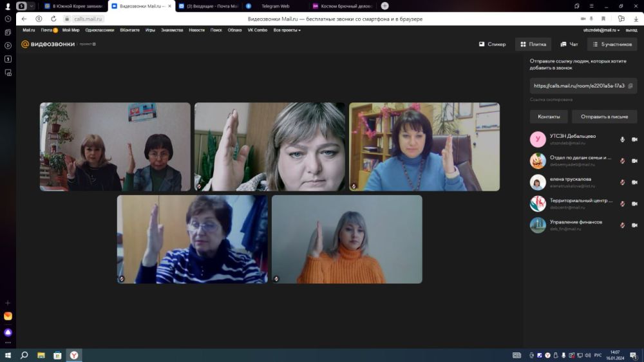Toggle muted mic of елена трускалова
This screenshot has width=644, height=362.
622,182
